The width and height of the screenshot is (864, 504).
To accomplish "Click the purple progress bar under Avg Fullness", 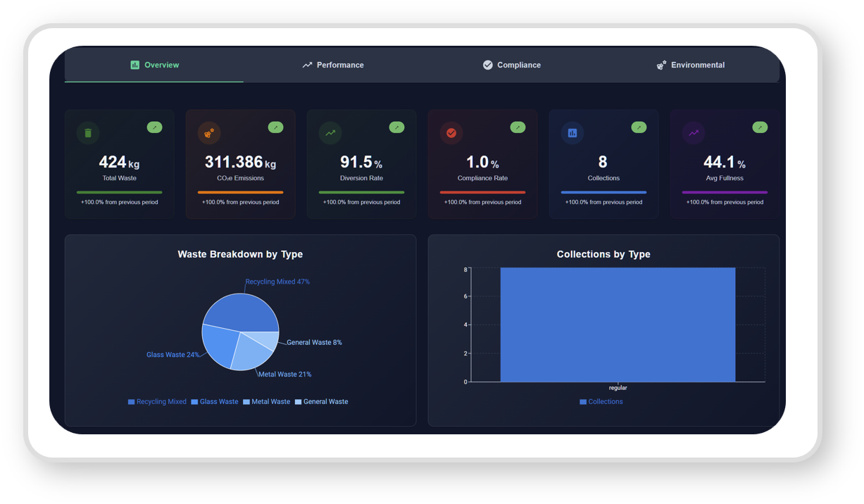I will click(x=725, y=192).
